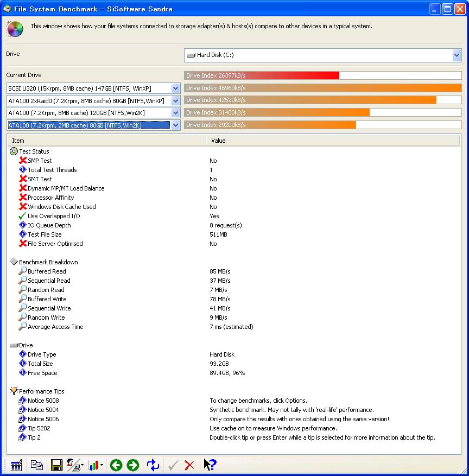Select the Buffered Write row

pyautogui.click(x=234, y=299)
